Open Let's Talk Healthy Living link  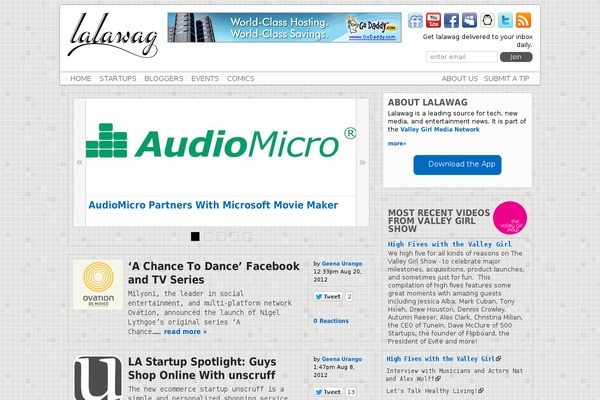[432, 391]
